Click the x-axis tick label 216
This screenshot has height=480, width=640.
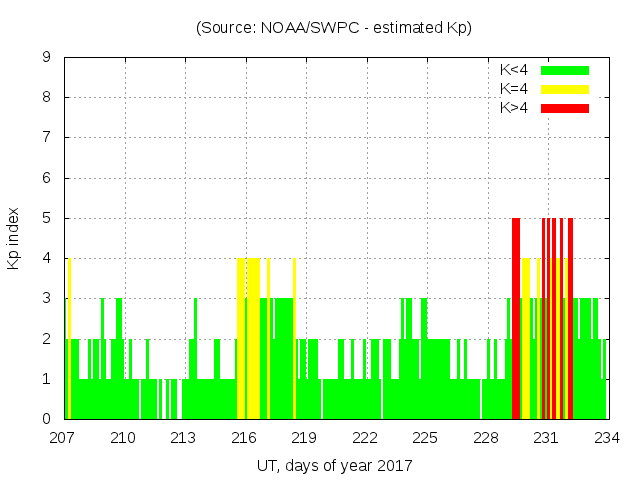(244, 438)
